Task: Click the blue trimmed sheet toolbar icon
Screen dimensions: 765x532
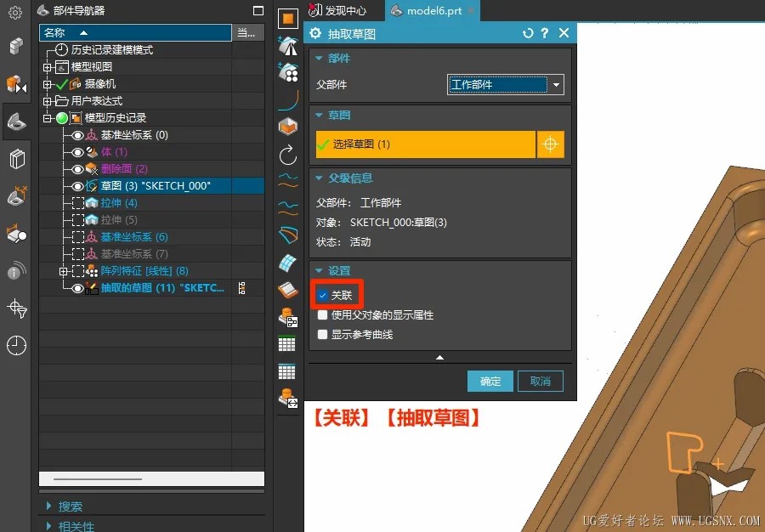Action: click(x=288, y=236)
